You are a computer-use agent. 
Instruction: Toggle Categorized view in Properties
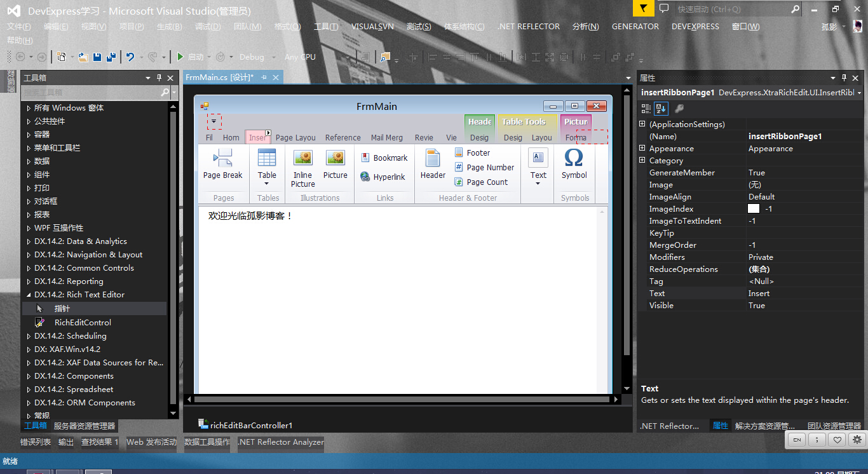(647, 109)
